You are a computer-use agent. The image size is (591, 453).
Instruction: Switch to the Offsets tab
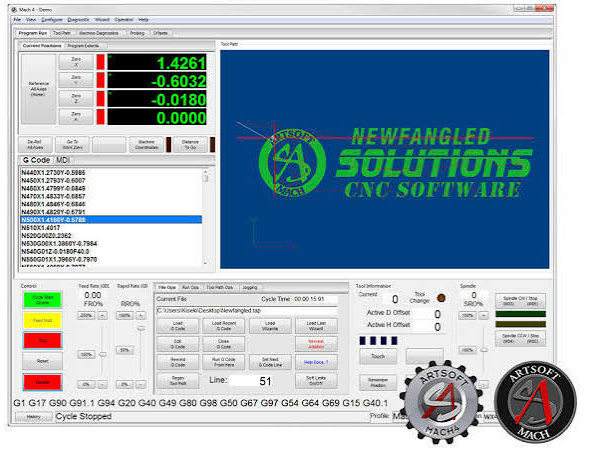[x=160, y=33]
